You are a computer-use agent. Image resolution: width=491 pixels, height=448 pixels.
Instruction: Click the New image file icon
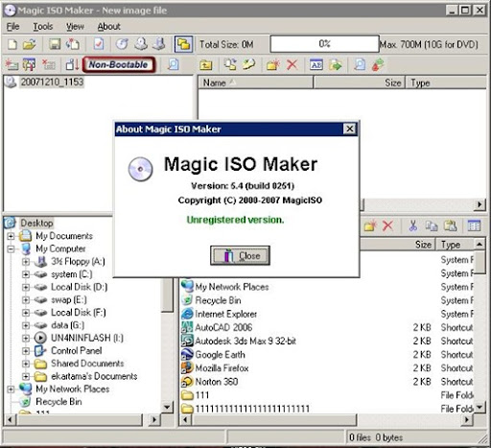(12, 44)
